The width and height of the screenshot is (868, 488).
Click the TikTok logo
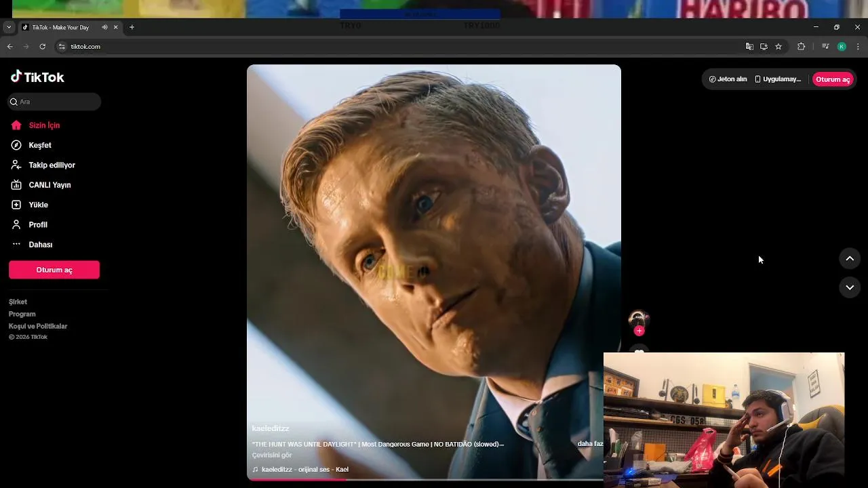point(37,77)
